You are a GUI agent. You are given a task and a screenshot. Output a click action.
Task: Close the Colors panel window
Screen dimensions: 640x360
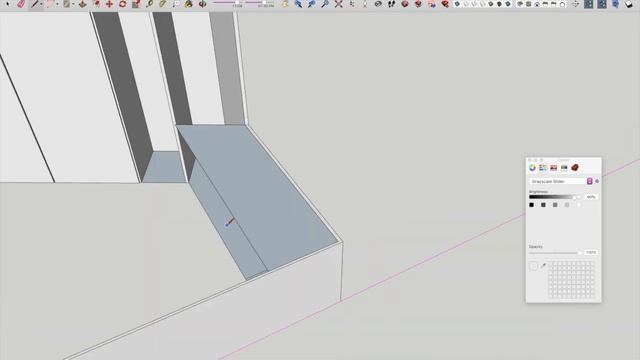coord(529,160)
